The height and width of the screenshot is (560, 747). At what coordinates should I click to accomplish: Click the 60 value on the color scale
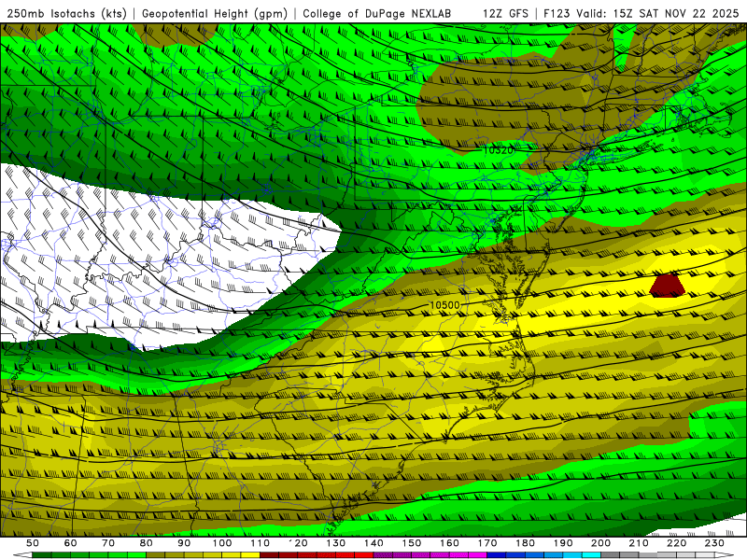tap(71, 543)
